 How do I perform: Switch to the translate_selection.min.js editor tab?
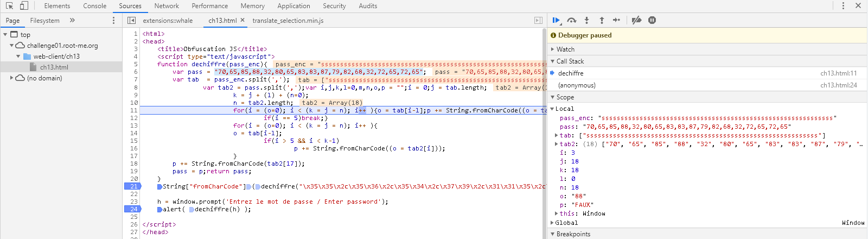tap(288, 21)
